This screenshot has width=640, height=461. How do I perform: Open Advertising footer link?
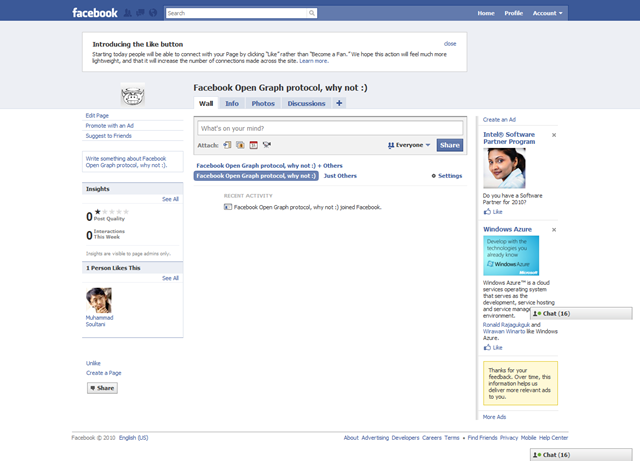point(375,438)
